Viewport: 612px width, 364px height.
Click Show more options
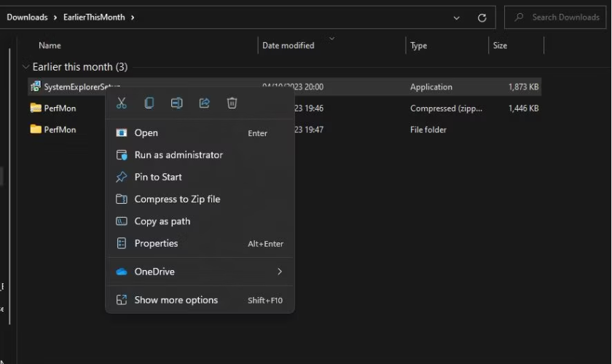coord(176,300)
